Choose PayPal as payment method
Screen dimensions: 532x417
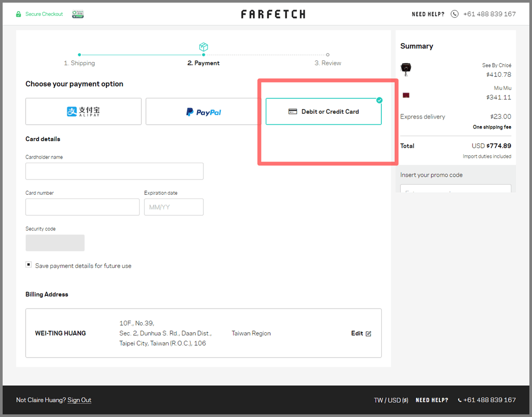pyautogui.click(x=203, y=112)
